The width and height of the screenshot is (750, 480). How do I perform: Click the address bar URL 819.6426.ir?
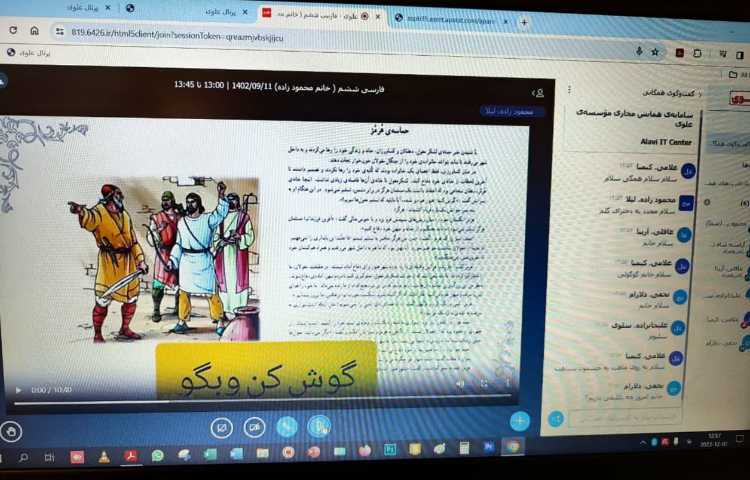coord(177,35)
